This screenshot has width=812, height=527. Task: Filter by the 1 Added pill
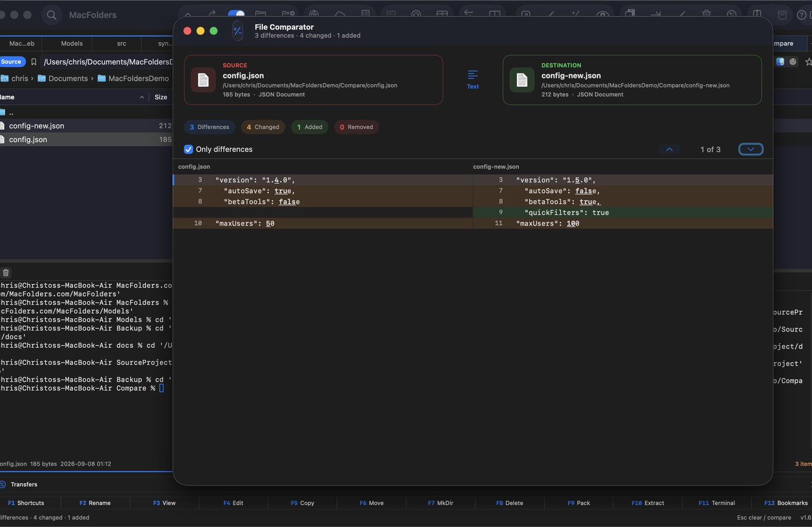(310, 127)
